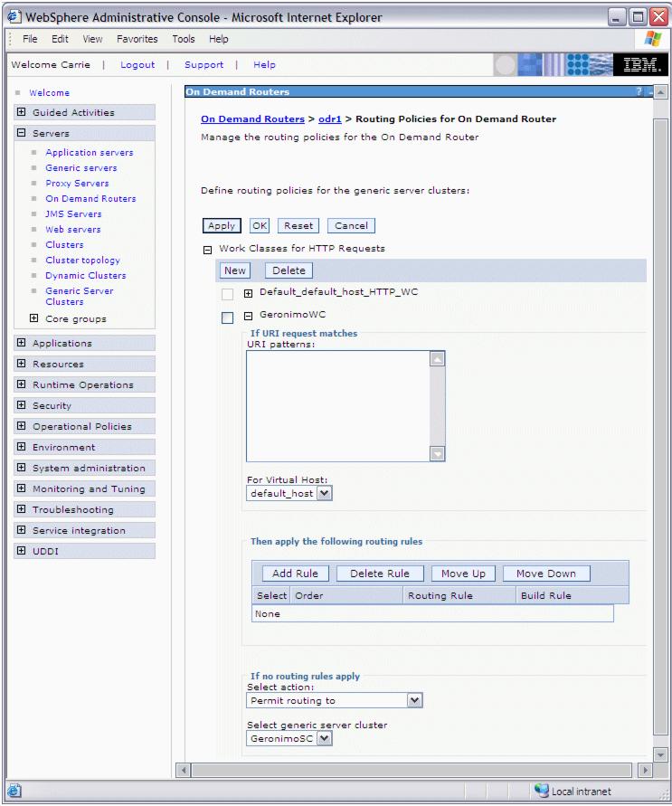Click the Cancel button
Viewport: 672px width, 806px height.
point(352,225)
